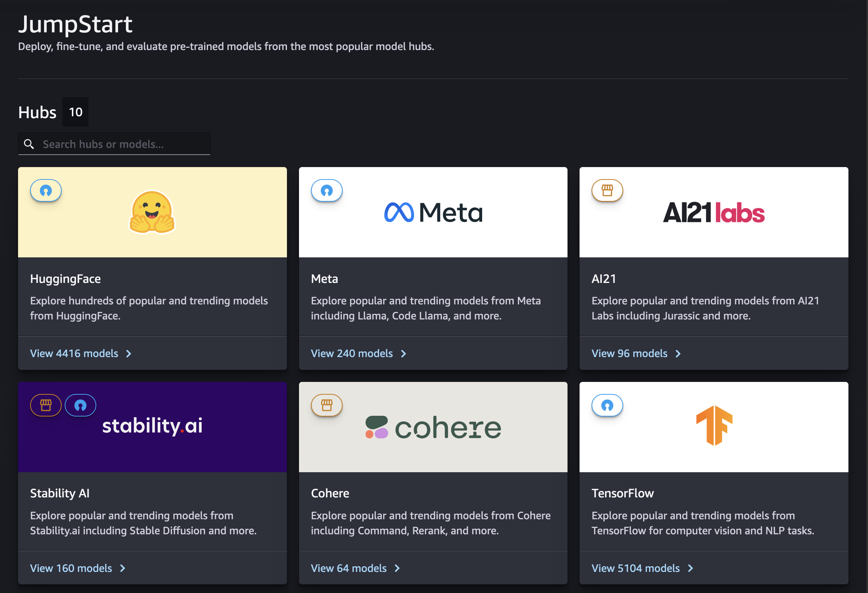Click the Meta hub icon

326,190
